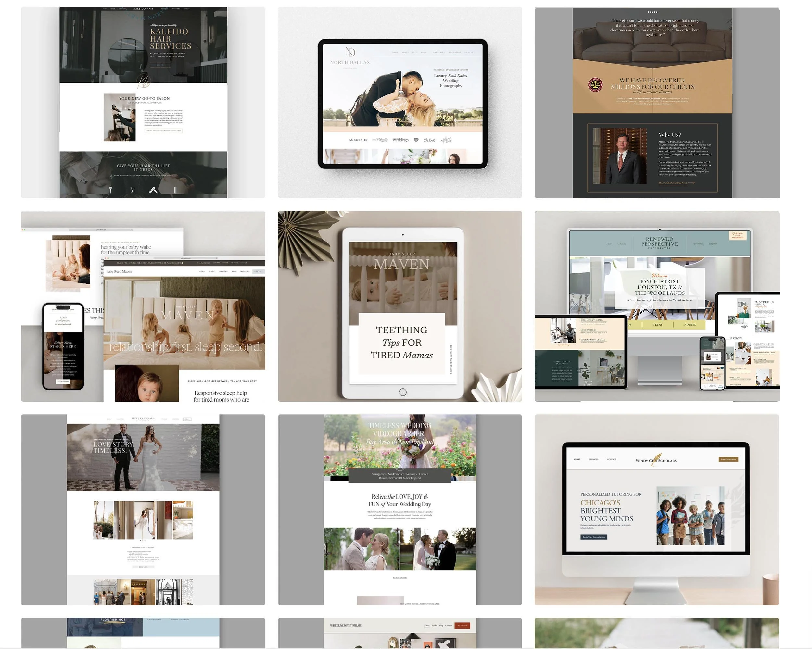
Task: Open the Love Story Timeless wedding thumbnail
Action: tap(143, 510)
